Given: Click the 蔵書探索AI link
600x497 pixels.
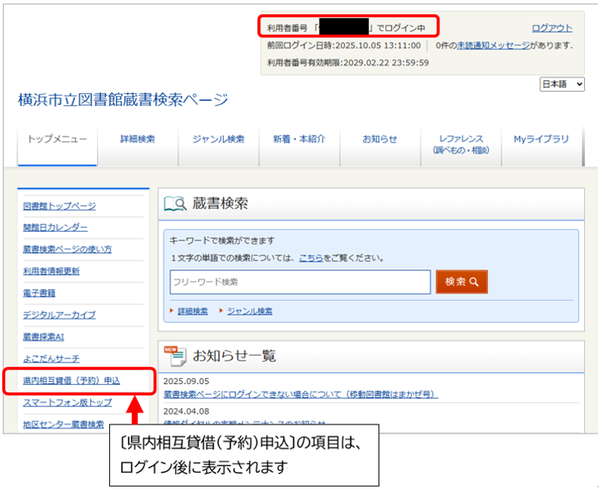Looking at the screenshot, I should pos(43,337).
